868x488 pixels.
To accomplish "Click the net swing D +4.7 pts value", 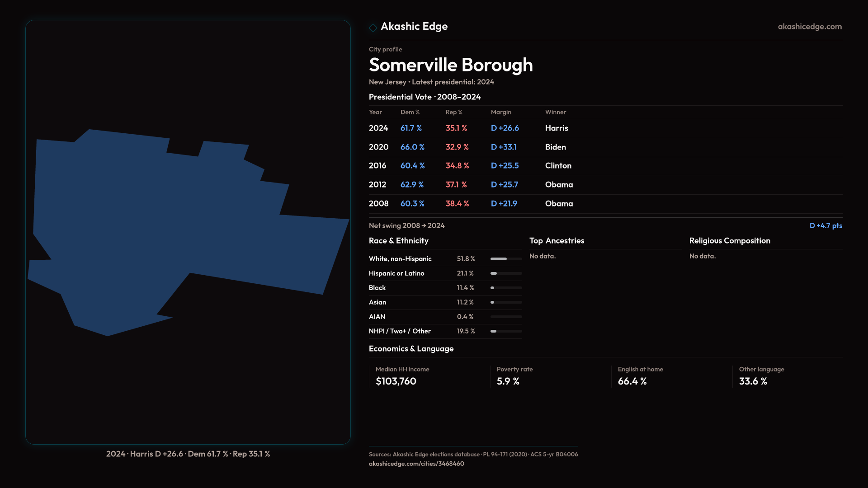I will tap(825, 225).
